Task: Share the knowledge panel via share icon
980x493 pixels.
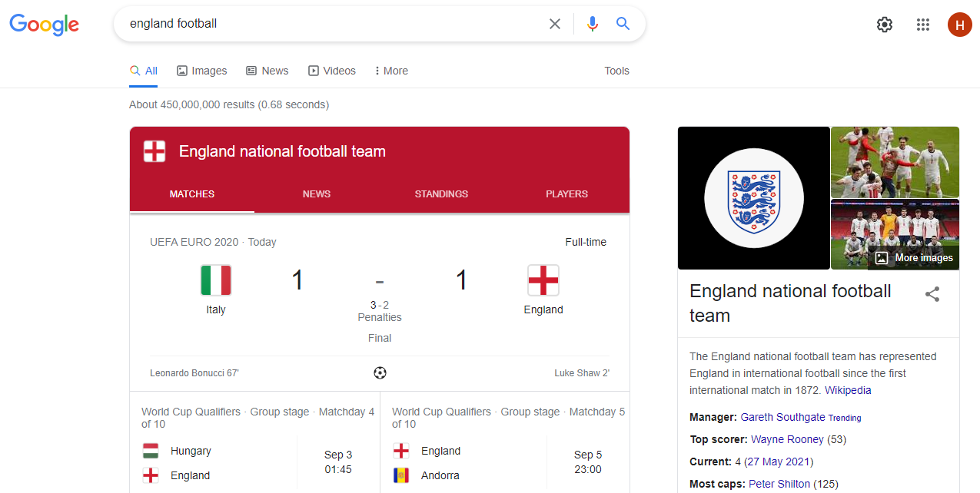Action: (932, 294)
